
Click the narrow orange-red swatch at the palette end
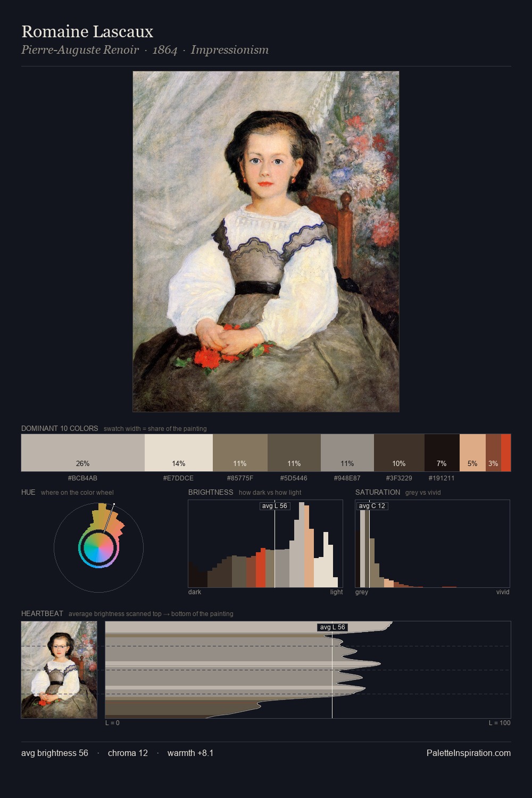click(506, 452)
